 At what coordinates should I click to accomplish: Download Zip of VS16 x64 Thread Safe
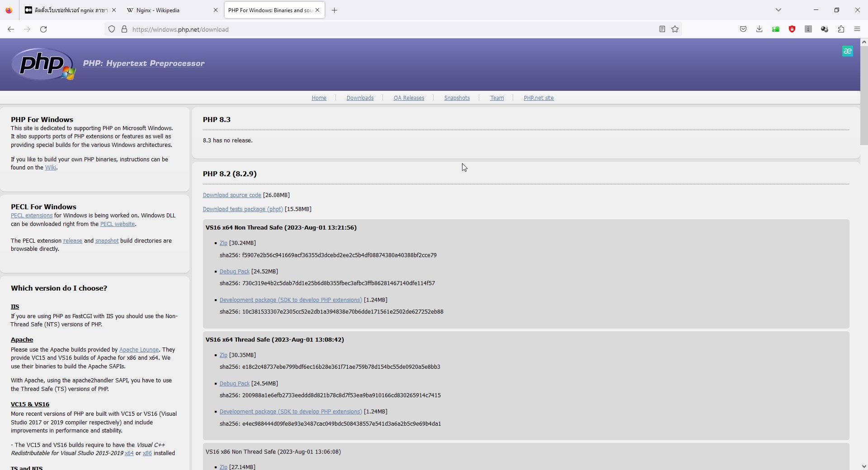pyautogui.click(x=223, y=355)
